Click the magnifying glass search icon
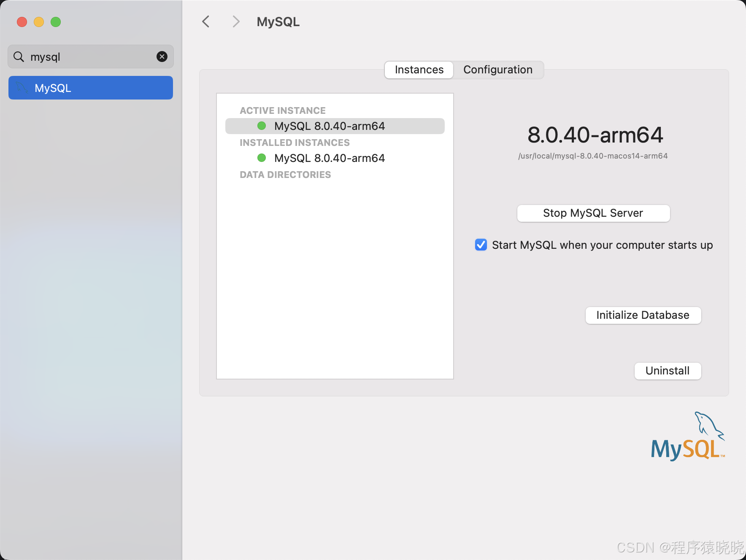 click(19, 57)
